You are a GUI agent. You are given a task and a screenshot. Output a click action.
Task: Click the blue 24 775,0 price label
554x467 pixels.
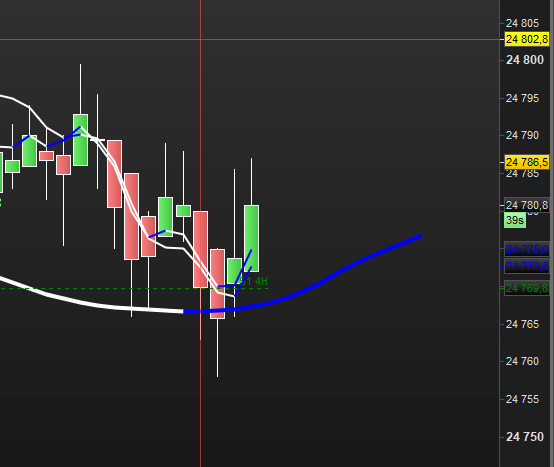click(526, 249)
